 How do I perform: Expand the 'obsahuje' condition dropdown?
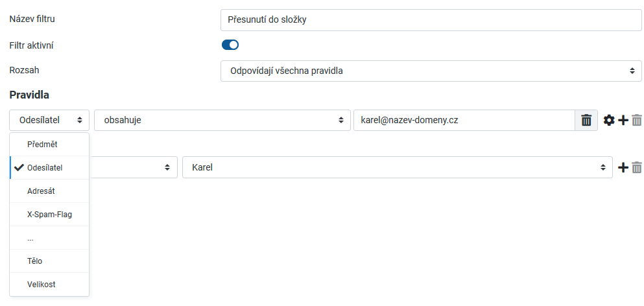[x=221, y=120]
